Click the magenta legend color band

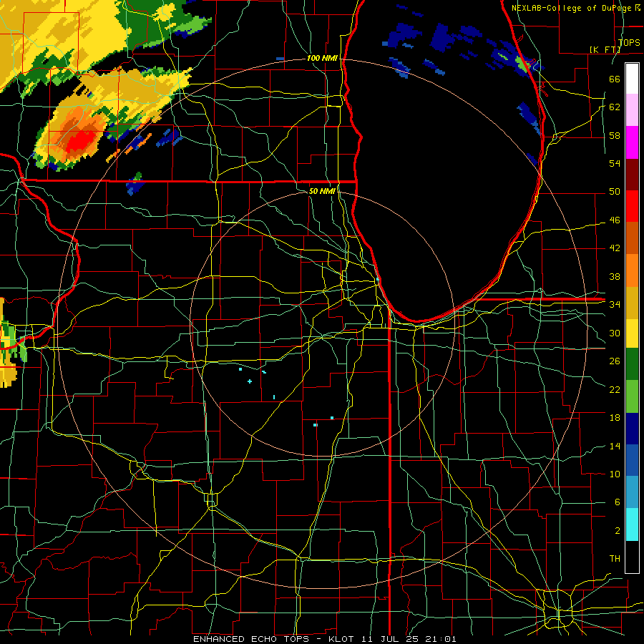click(632, 142)
